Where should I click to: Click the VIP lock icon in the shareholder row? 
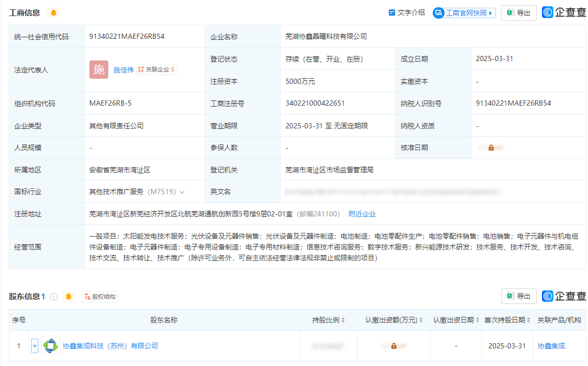coord(394,346)
